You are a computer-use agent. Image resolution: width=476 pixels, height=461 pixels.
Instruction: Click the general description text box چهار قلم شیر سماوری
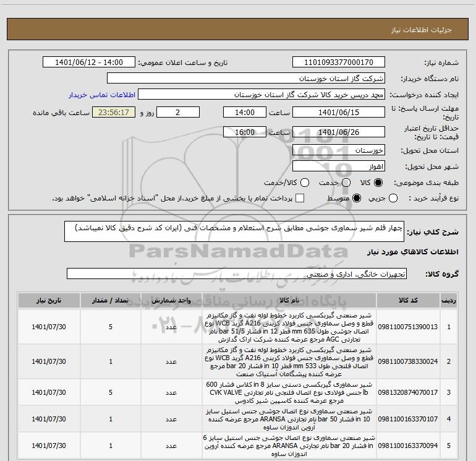(234, 231)
